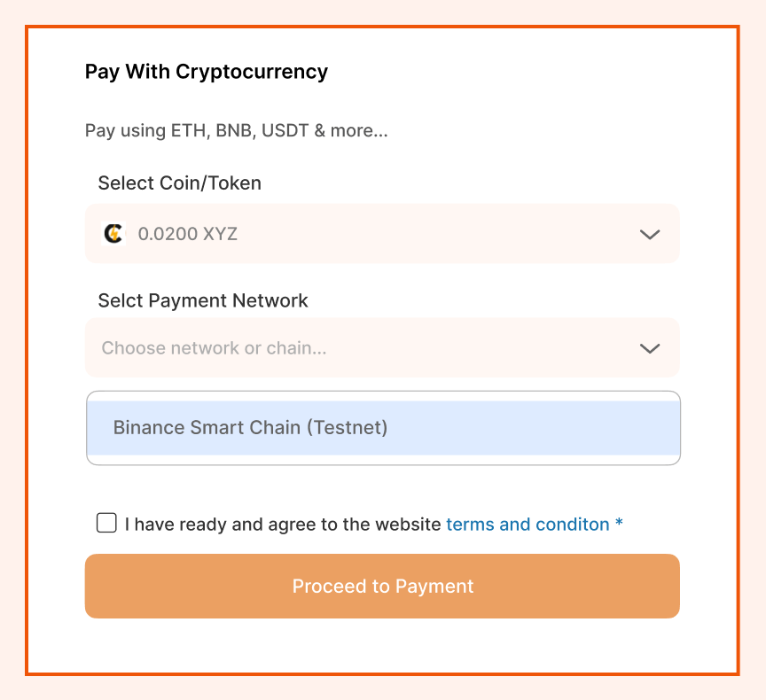This screenshot has height=700, width=766.
Task: Click the required asterisk after terms link
Action: tap(619, 524)
